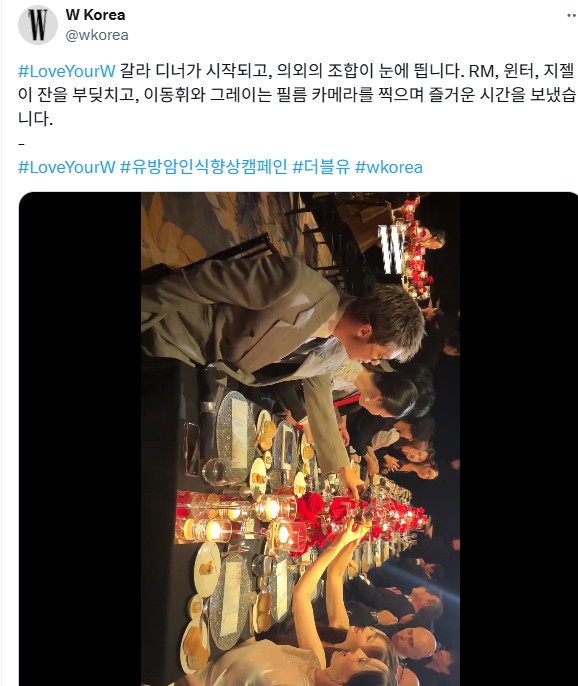This screenshot has height=686, width=578.
Task: Click the W Korea display name
Action: click(x=95, y=15)
